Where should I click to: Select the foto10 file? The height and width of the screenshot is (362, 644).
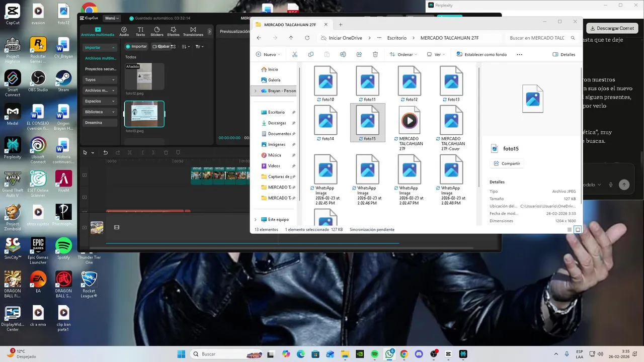pos(326,83)
